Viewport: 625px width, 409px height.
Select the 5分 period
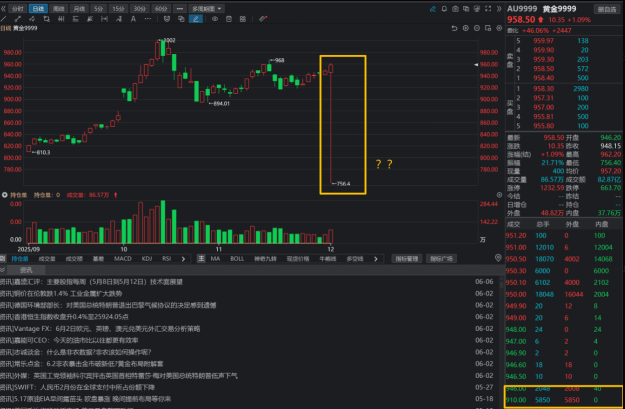click(98, 8)
